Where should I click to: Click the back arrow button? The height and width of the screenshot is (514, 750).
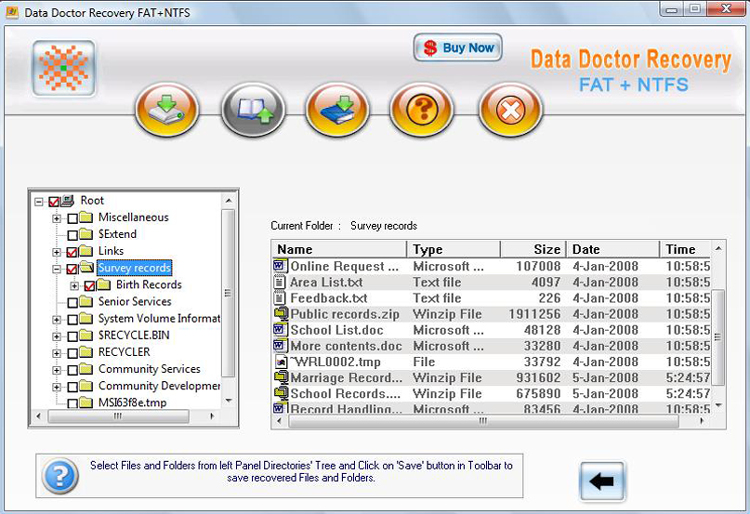click(x=602, y=481)
